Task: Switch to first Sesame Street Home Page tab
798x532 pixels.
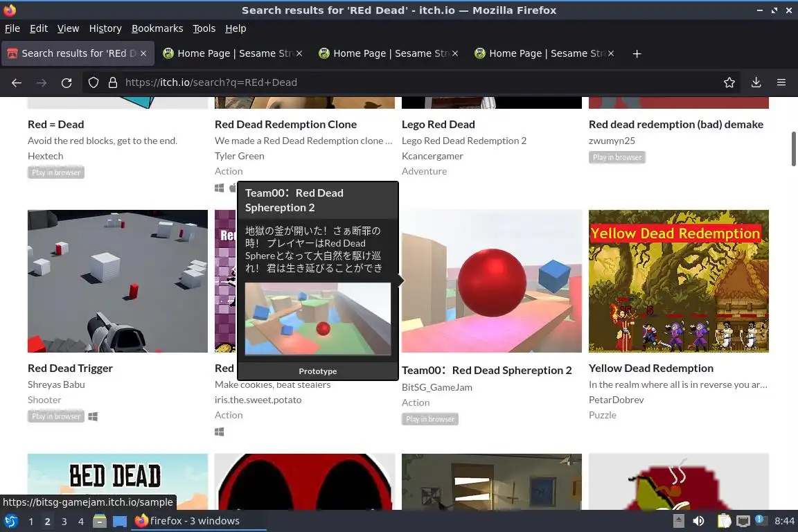Action: point(232,53)
